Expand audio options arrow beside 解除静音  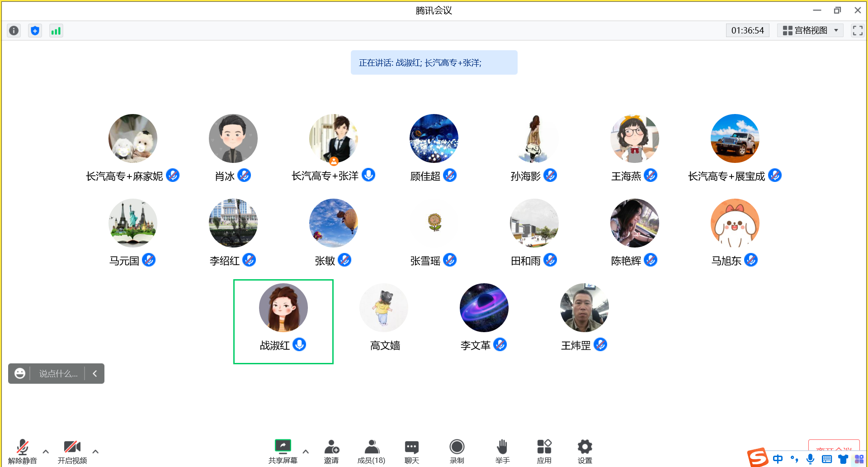46,451
